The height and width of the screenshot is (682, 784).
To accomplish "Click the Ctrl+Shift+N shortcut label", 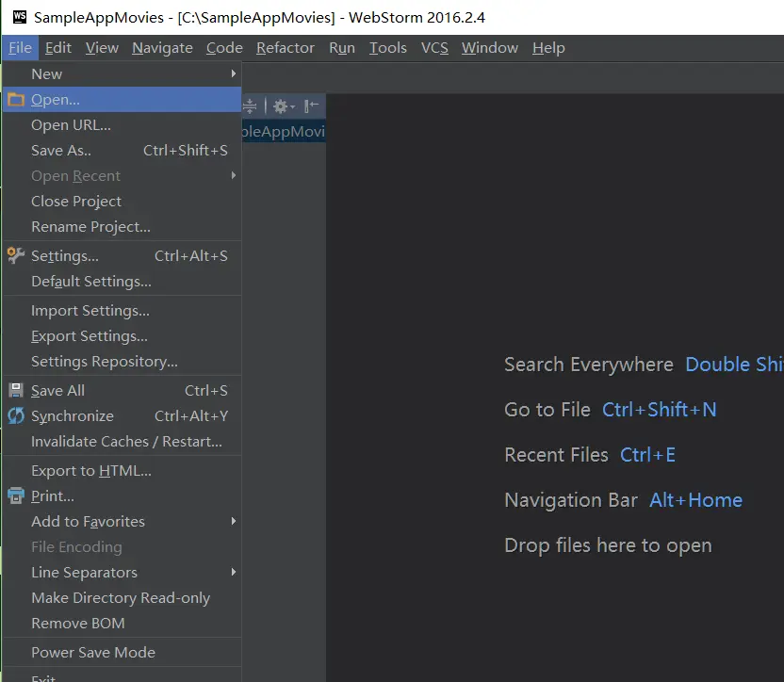I will tap(659, 410).
